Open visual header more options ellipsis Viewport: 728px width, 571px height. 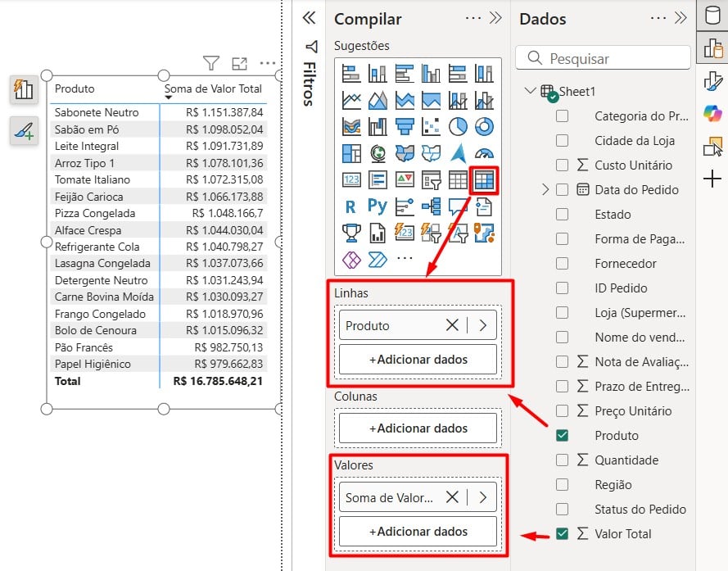(268, 63)
